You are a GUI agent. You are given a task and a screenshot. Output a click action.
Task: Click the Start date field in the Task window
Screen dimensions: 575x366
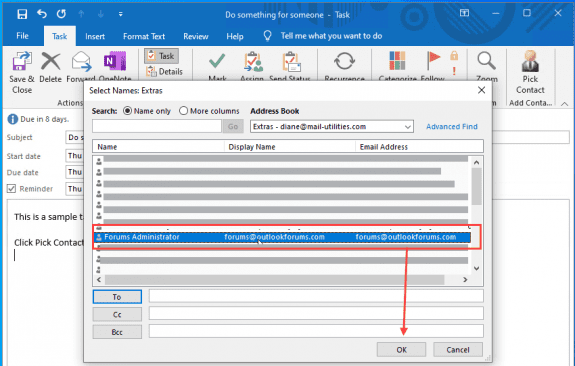point(74,156)
